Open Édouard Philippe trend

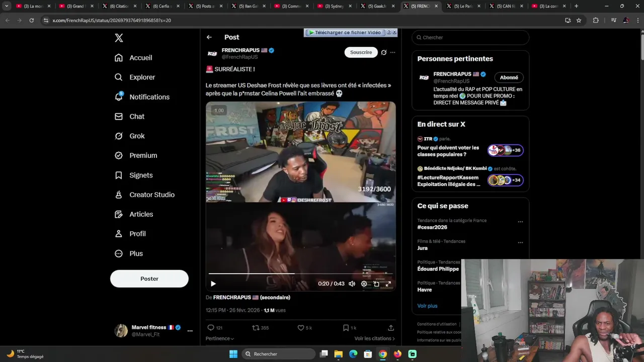click(x=438, y=269)
